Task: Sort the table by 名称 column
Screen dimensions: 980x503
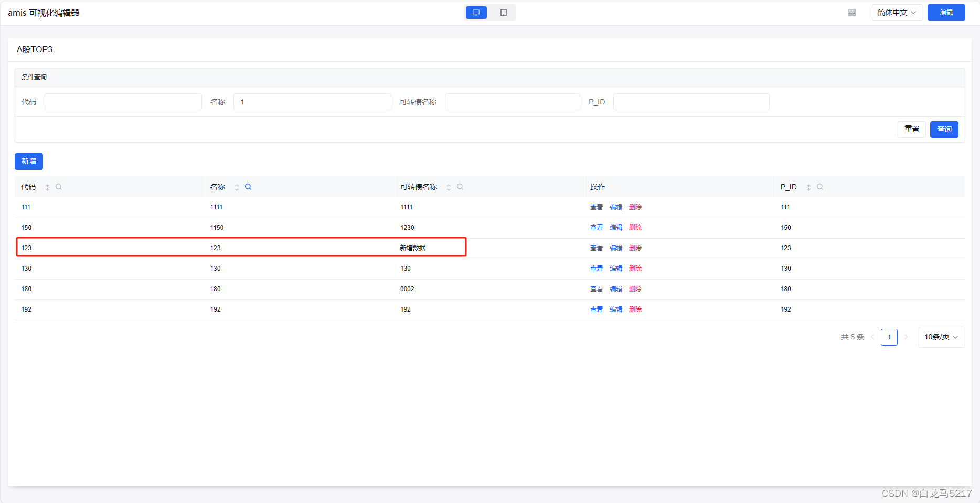Action: 237,187
